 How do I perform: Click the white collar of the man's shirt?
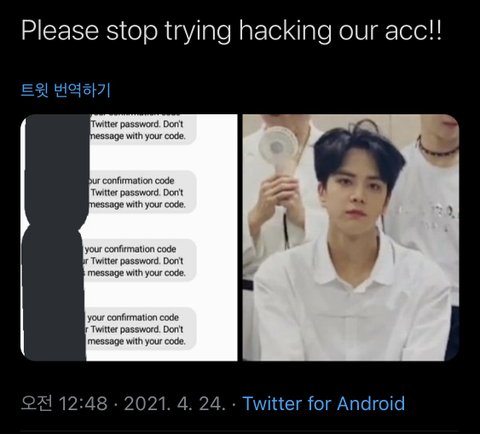(x=352, y=263)
